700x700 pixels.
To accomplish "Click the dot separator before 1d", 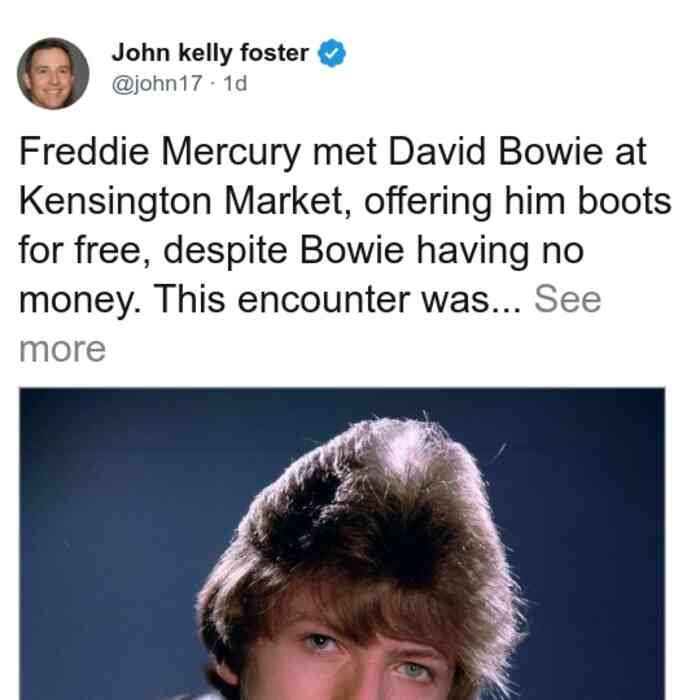I will point(212,84).
